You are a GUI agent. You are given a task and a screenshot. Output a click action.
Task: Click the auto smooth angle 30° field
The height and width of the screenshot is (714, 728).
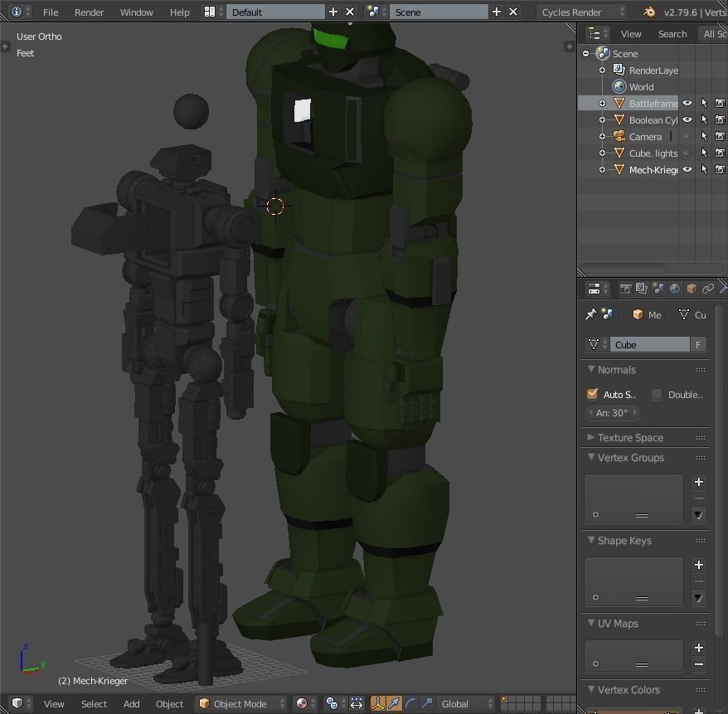point(612,413)
